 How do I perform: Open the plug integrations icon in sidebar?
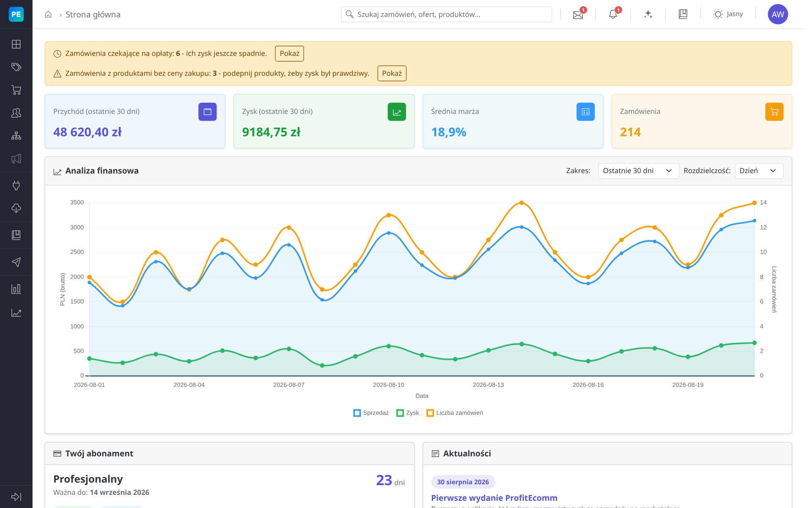16,185
